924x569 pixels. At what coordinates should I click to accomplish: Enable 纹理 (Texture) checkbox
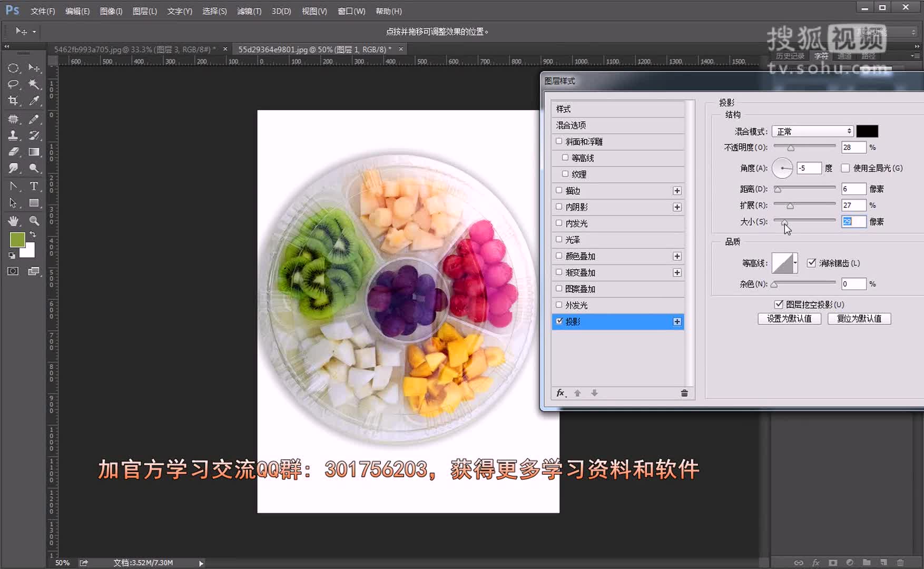[565, 174]
